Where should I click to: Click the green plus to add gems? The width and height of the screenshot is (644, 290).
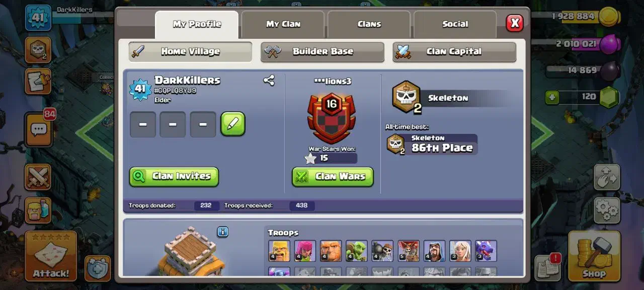point(552,97)
